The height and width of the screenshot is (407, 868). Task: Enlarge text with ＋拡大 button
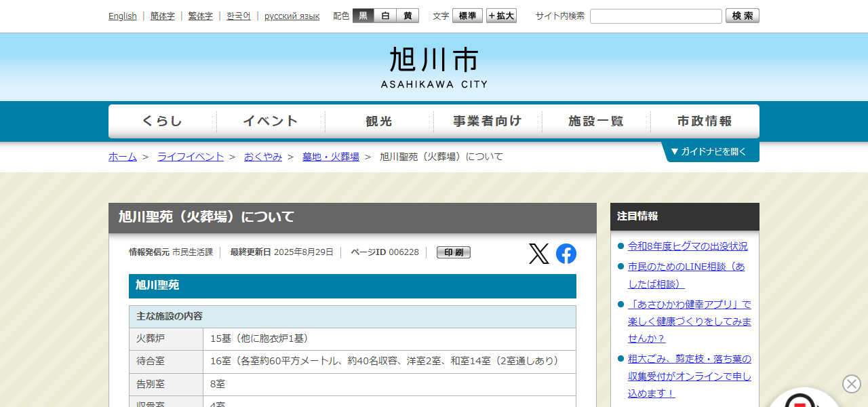point(501,16)
